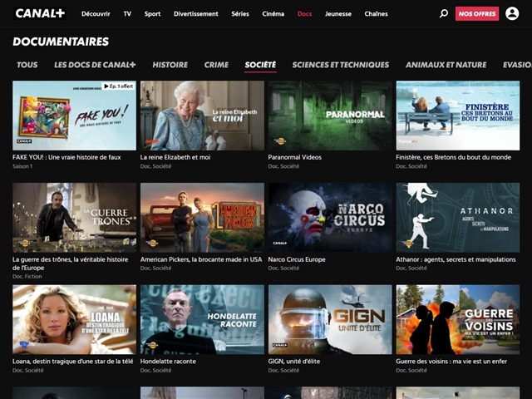Click the 'Saison 1' label under FAKE YOU!
Image resolution: width=532 pixels, height=399 pixels.
22,166
